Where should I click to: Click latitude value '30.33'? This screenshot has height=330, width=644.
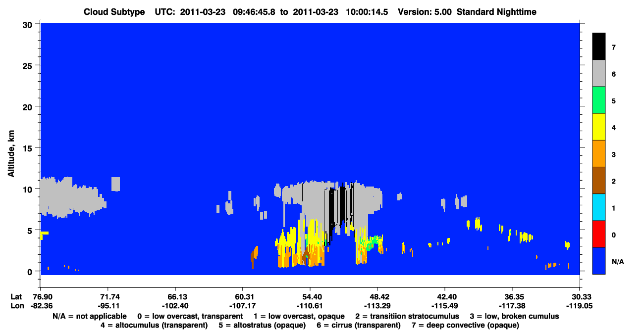(x=580, y=296)
